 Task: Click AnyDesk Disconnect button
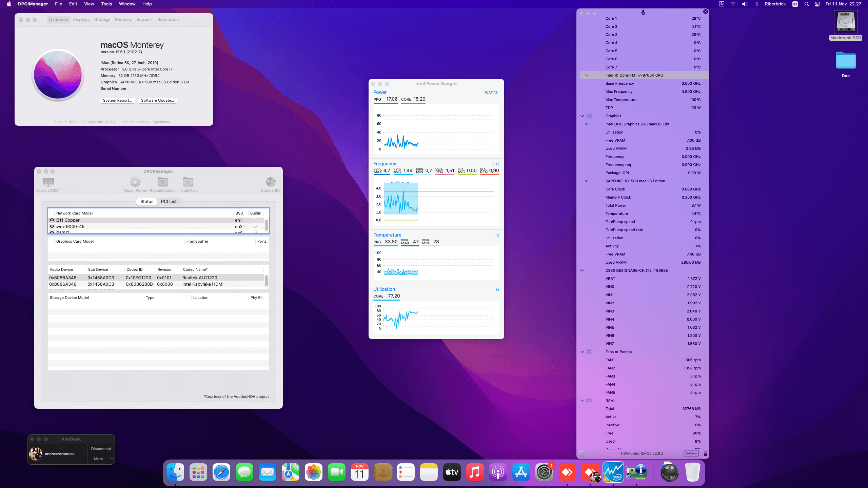click(x=101, y=449)
